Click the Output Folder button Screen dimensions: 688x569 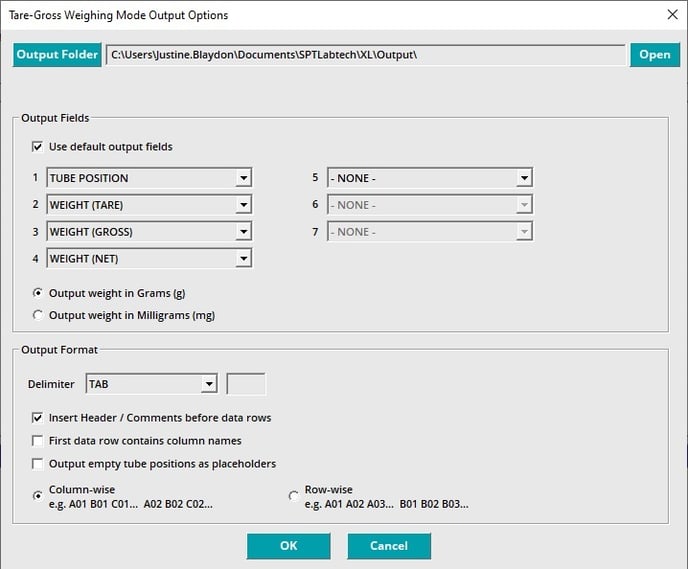coord(57,55)
